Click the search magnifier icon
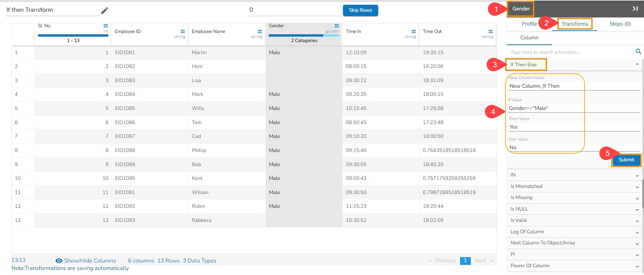 point(638,52)
